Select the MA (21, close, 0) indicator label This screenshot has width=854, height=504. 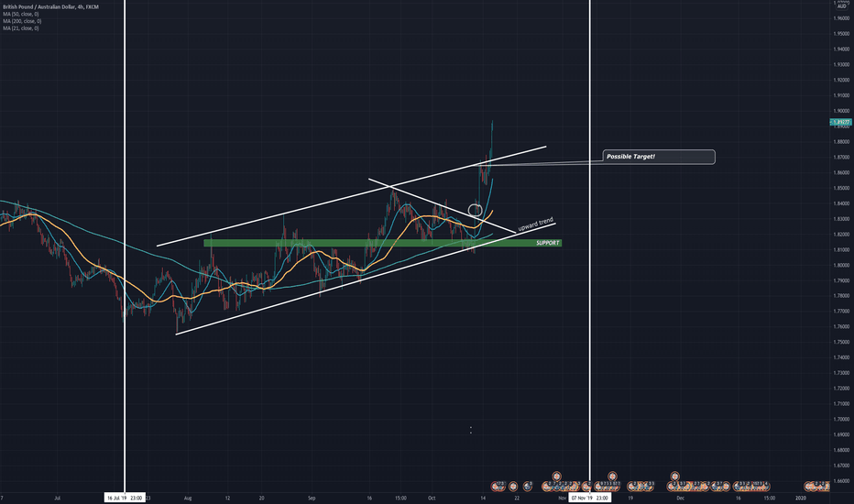[x=21, y=28]
